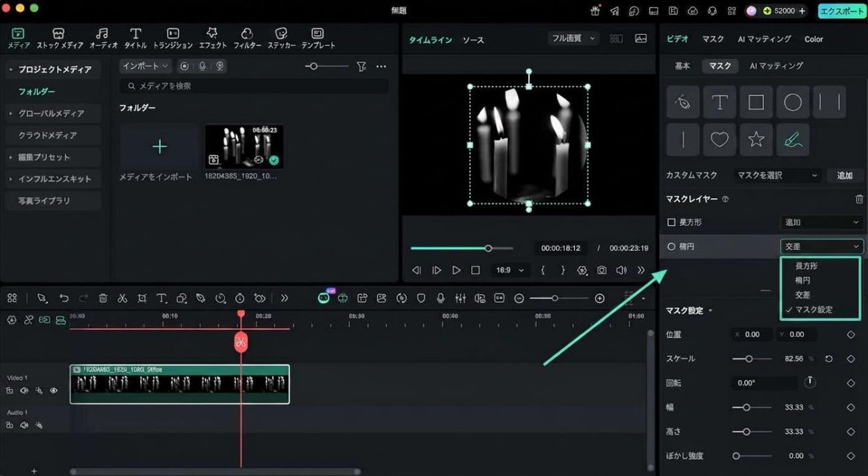Toggle スケール keyframe diamond

851,359
